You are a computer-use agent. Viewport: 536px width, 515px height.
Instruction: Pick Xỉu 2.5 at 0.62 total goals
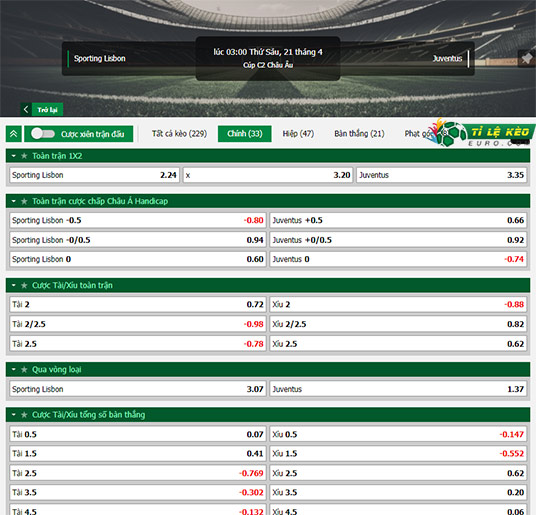tap(398, 473)
